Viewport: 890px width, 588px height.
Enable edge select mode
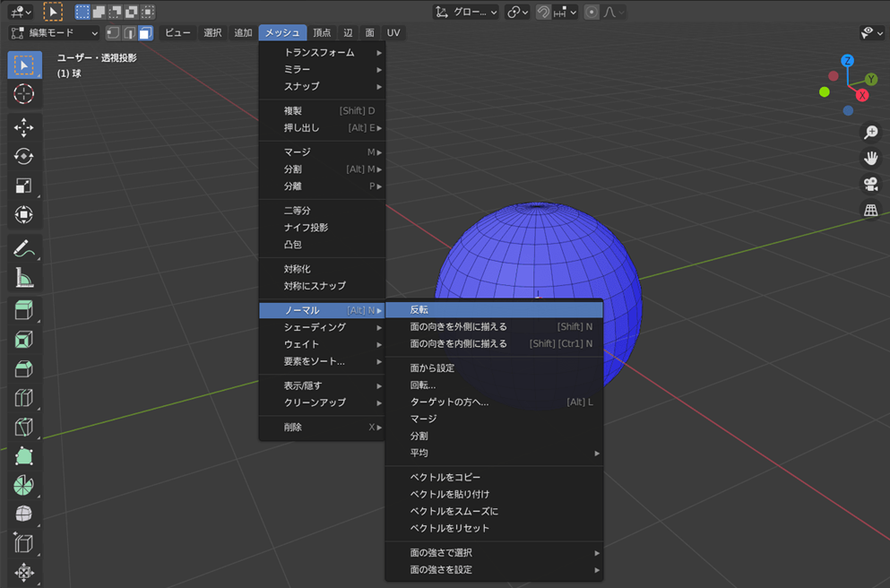(x=129, y=33)
